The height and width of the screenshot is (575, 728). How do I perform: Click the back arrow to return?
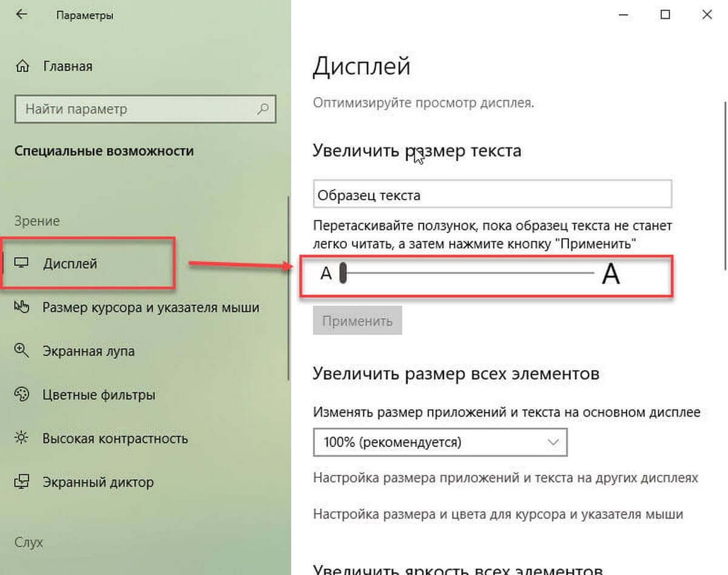20,15
